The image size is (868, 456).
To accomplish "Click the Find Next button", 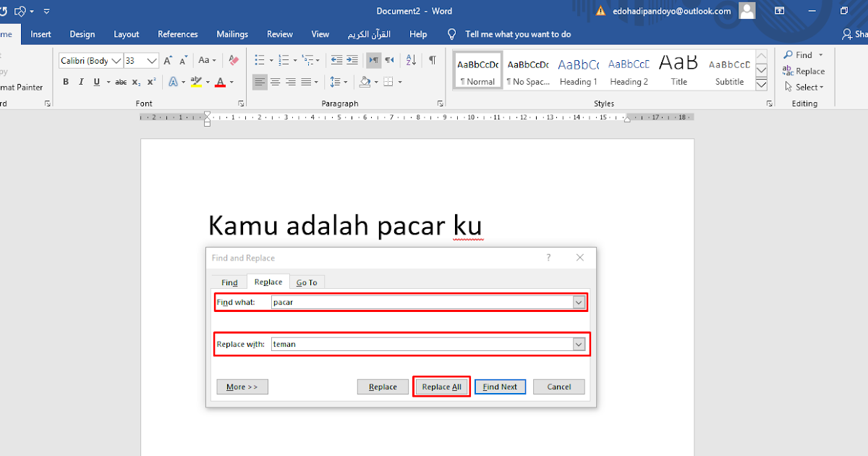I will (500, 387).
